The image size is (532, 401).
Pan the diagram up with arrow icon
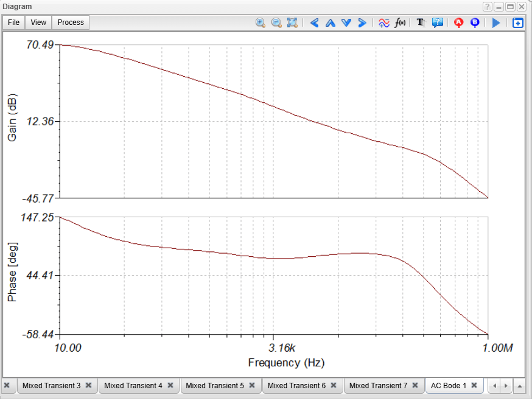point(331,23)
